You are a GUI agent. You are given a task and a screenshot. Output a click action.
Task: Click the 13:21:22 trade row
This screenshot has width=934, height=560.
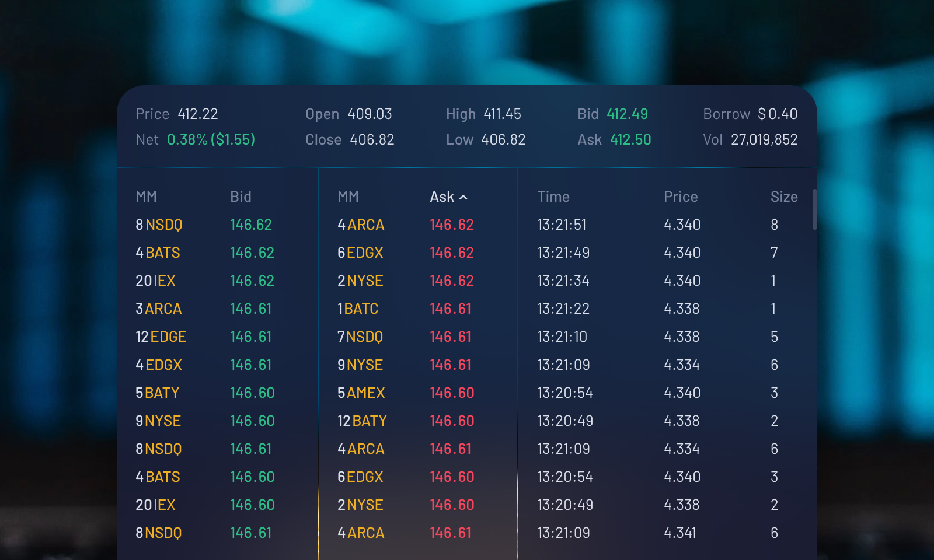tap(665, 309)
